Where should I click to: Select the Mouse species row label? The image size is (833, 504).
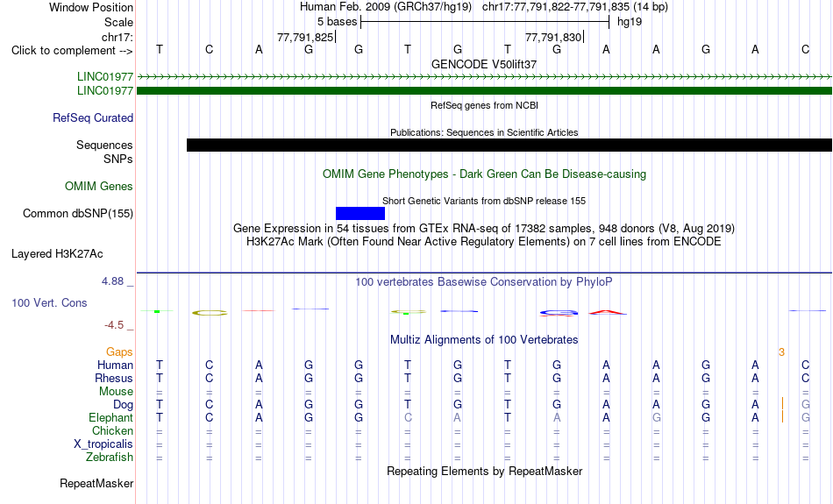(x=116, y=392)
